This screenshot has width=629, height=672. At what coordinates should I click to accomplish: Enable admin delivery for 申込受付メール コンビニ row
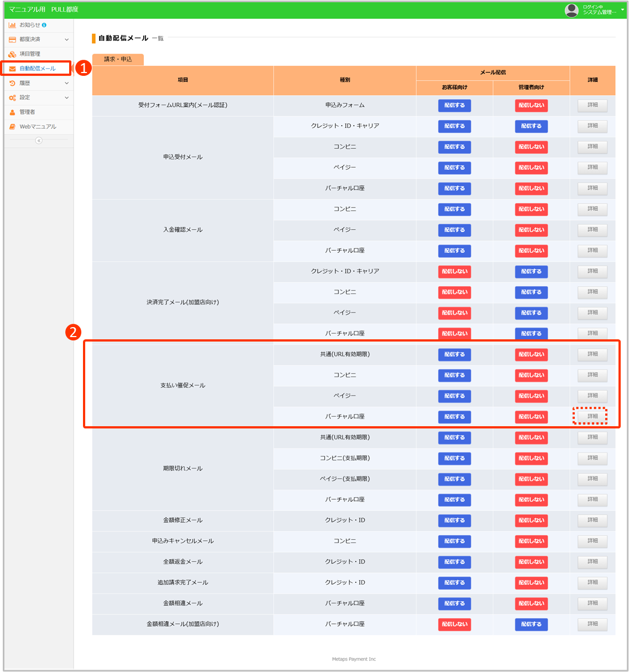click(531, 147)
